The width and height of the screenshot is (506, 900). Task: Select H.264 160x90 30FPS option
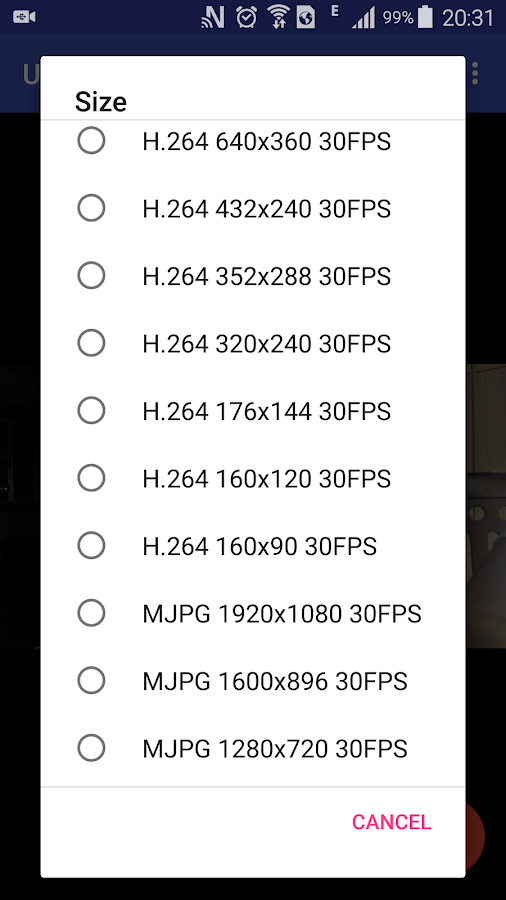252,546
